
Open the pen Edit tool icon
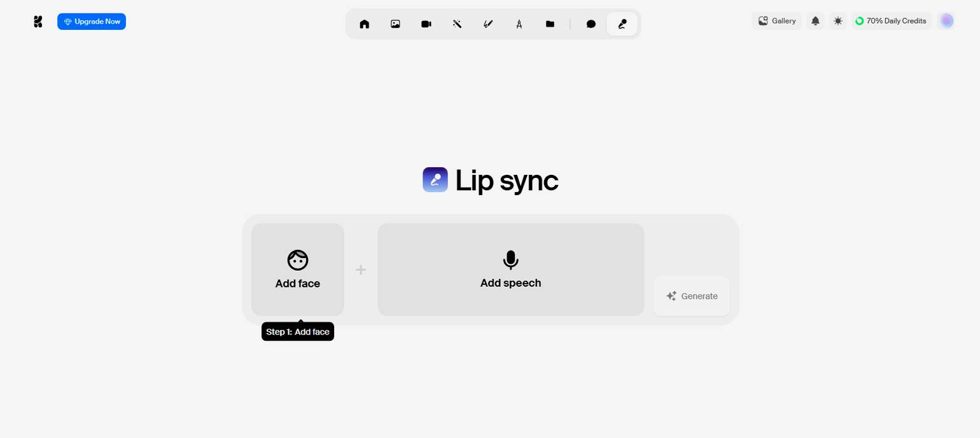[x=488, y=24]
